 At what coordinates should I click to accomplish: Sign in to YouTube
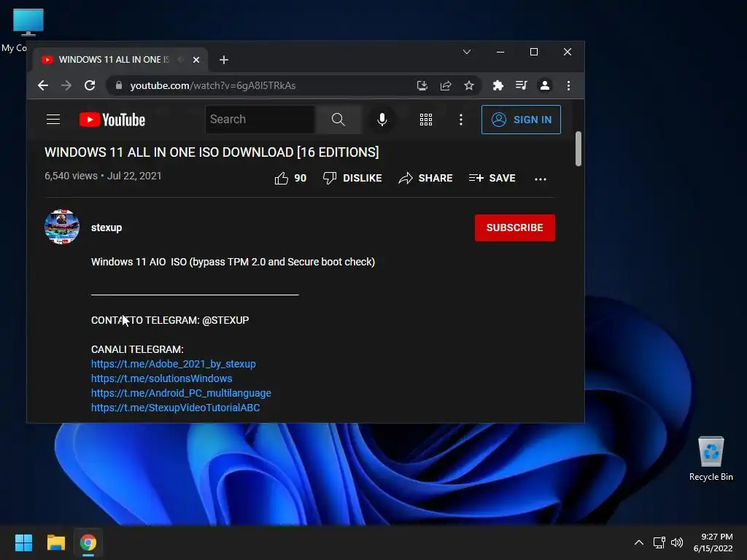tap(521, 120)
